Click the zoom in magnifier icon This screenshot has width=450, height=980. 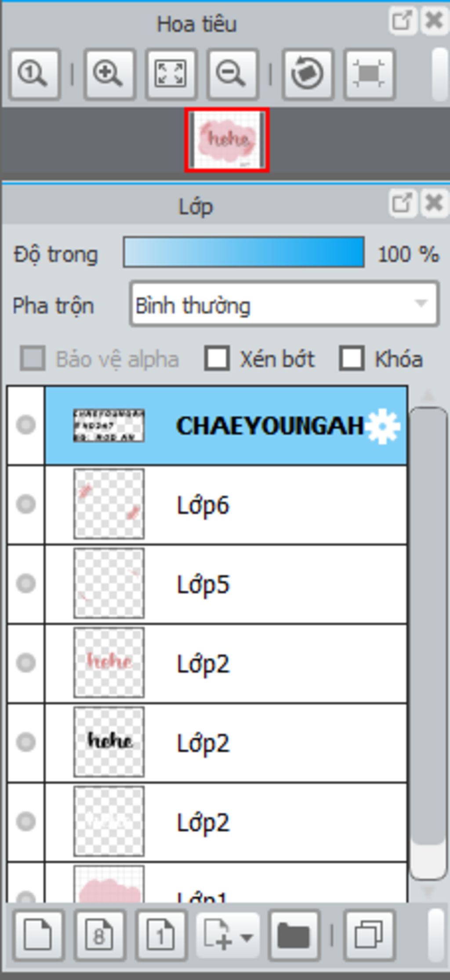click(109, 74)
